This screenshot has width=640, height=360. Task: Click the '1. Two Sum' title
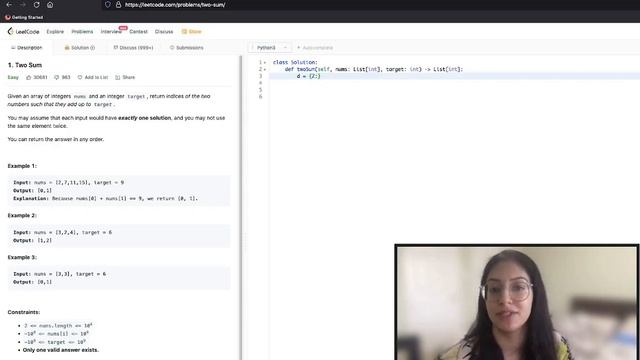[x=24, y=65]
